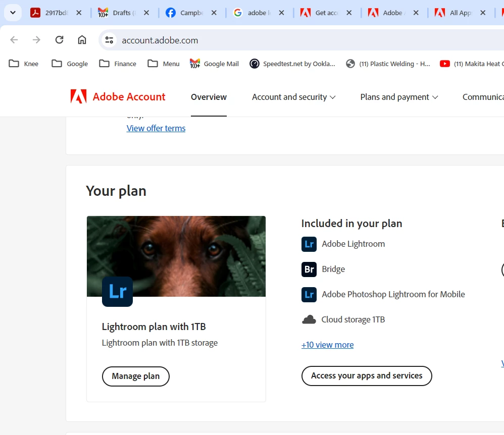This screenshot has height=435, width=504.
Task: Close the All Apps tab
Action: tap(482, 13)
